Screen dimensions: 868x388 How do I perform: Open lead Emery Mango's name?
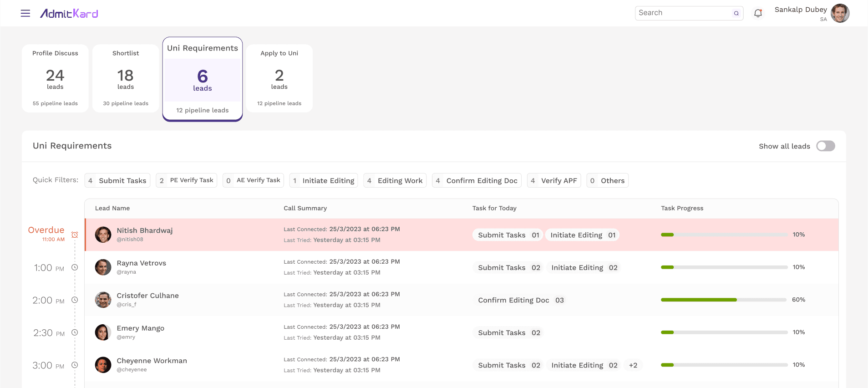tap(141, 328)
